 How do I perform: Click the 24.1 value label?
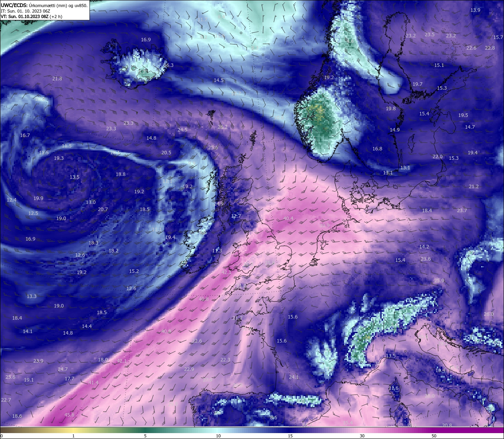coord(294,377)
